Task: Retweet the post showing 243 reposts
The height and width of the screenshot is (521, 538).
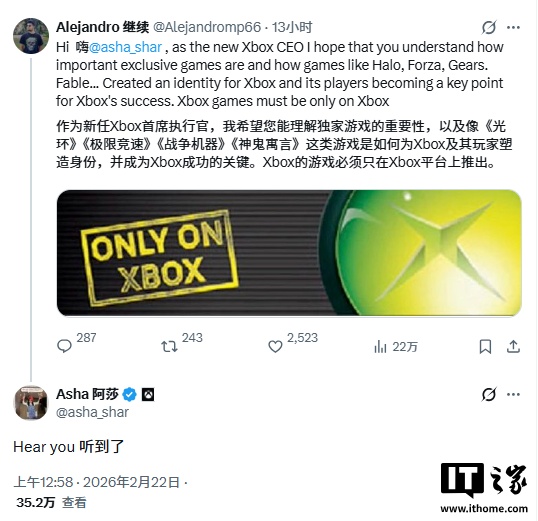Action: click(169, 347)
